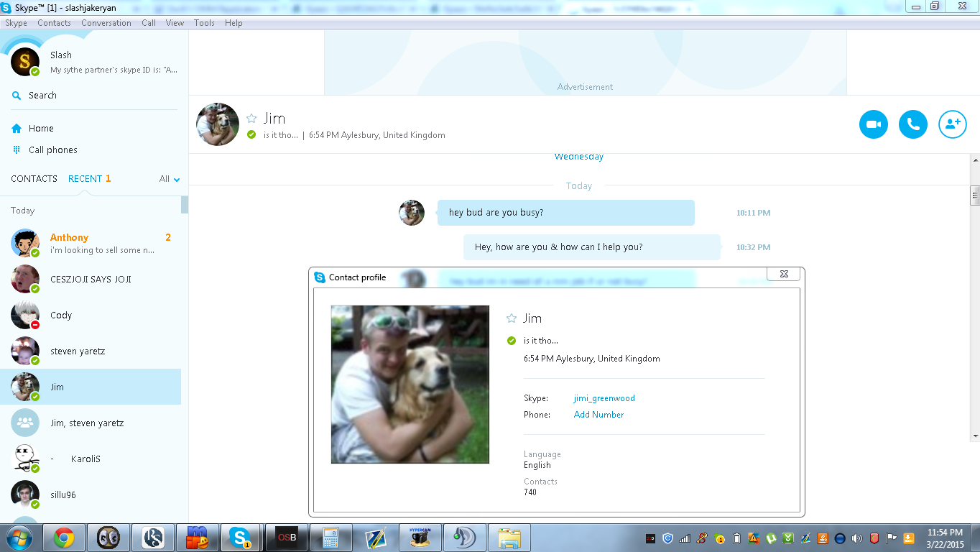Open the Calculator from the taskbar
The width and height of the screenshot is (980, 552).
pos(331,538)
